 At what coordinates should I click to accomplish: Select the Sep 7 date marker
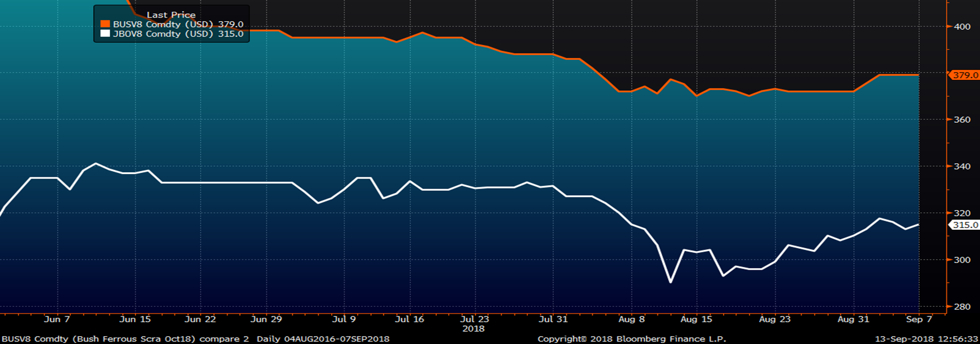(919, 319)
